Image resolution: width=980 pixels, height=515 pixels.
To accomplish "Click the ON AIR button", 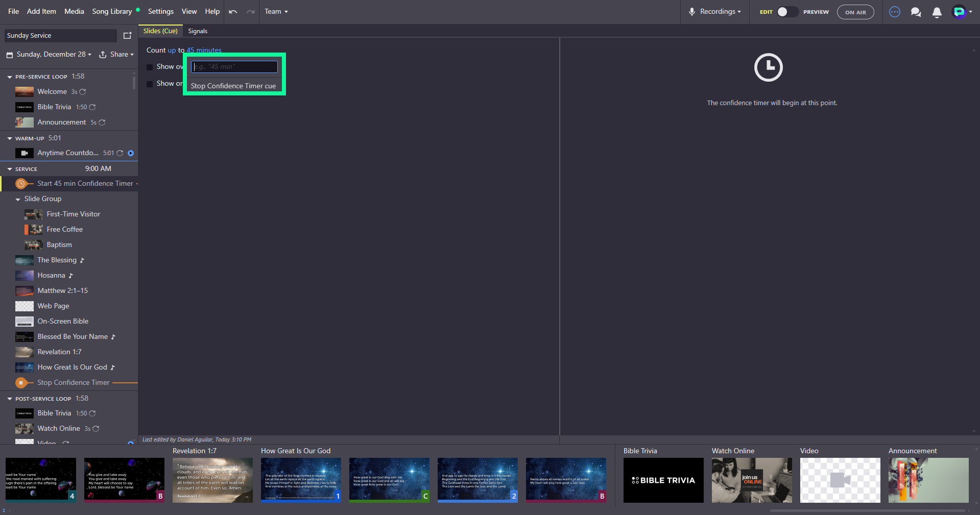I will [x=855, y=12].
